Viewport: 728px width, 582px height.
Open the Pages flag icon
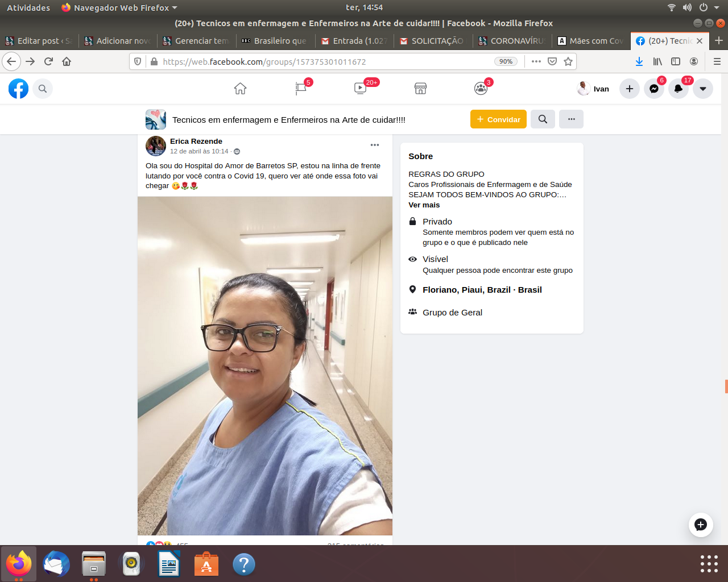301,89
